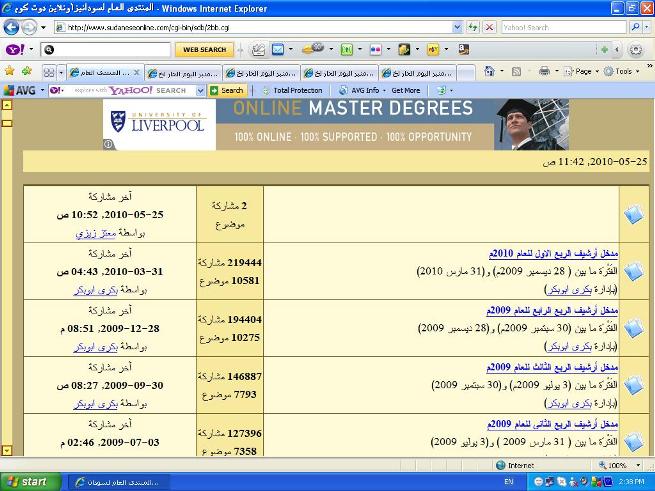This screenshot has width=655, height=491.
Task: Open a new blank tab
Action: tap(466, 74)
